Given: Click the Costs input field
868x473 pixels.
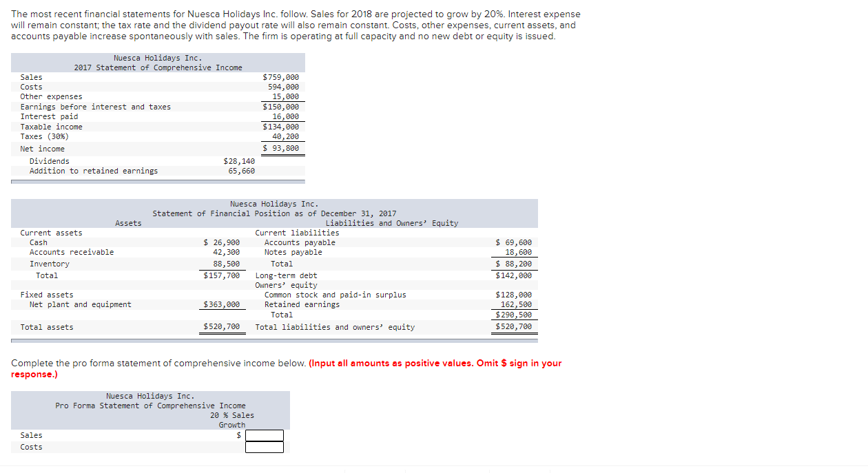Looking at the screenshot, I should tap(265, 446).
